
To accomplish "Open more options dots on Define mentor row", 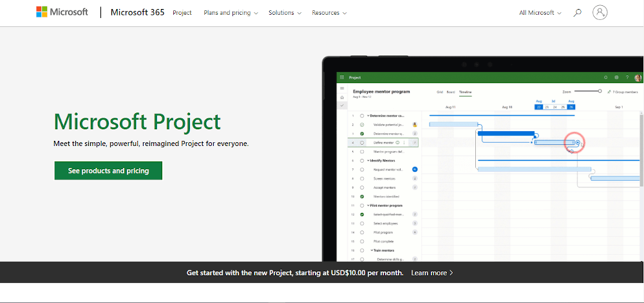I will 404,143.
